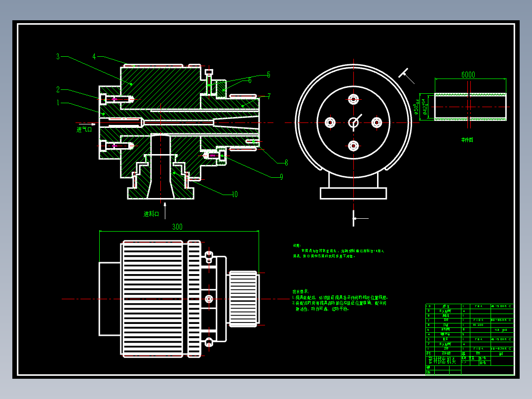Click the 300 length dimension
The image size is (532, 399).
click(x=177, y=227)
